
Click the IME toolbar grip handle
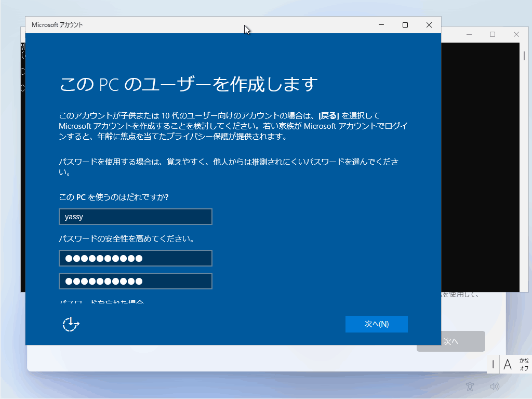(493, 365)
